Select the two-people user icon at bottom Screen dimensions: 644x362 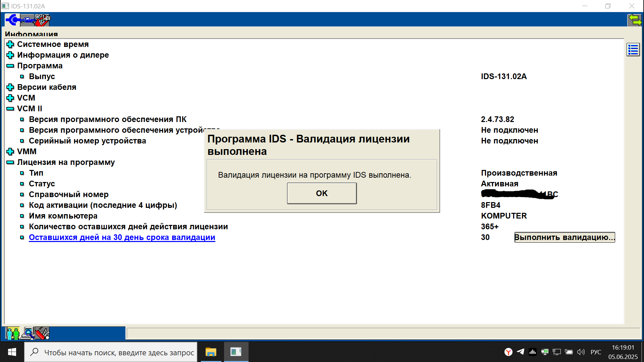(12, 333)
